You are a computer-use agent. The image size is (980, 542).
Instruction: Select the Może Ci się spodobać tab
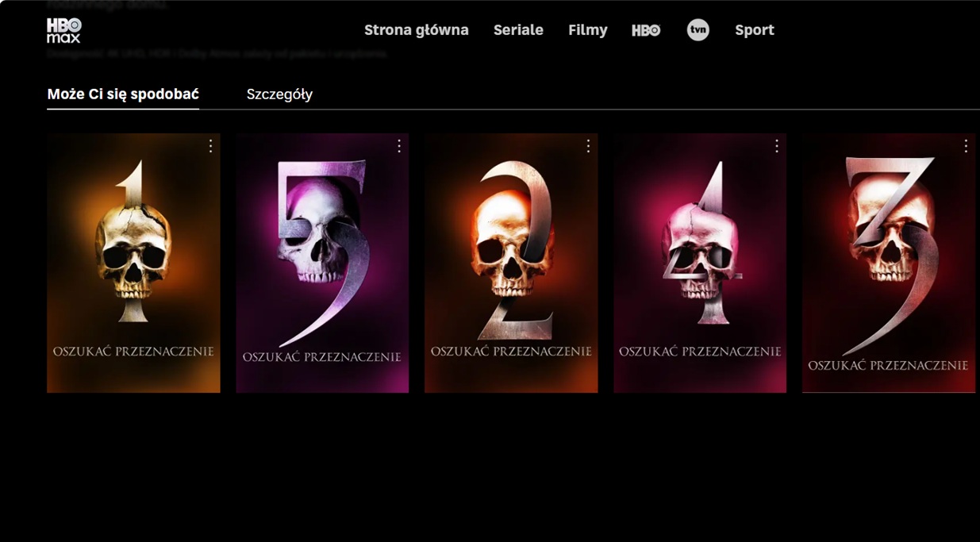123,94
